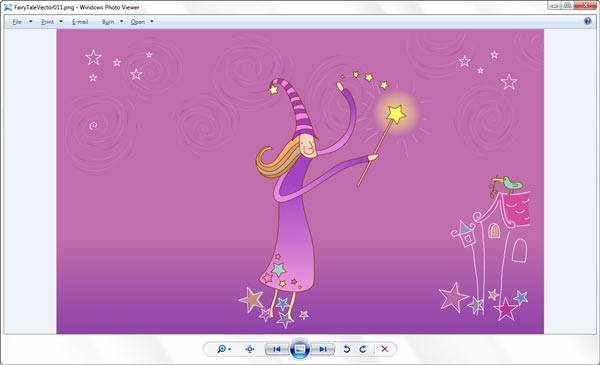Click the fairy tale picture in the viewer
Image resolution: width=600 pixels, height=365 pixels.
[300, 182]
